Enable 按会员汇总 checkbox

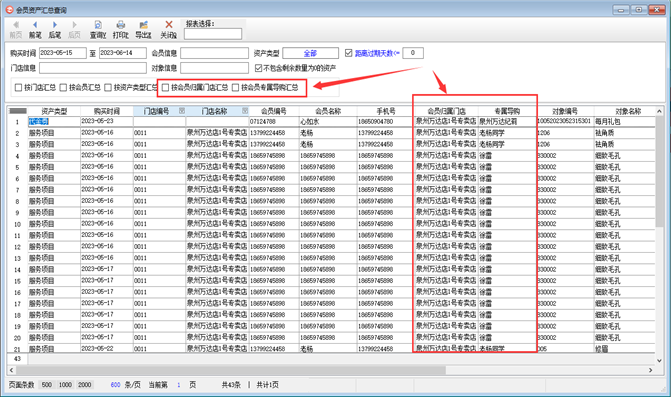[x=63, y=87]
